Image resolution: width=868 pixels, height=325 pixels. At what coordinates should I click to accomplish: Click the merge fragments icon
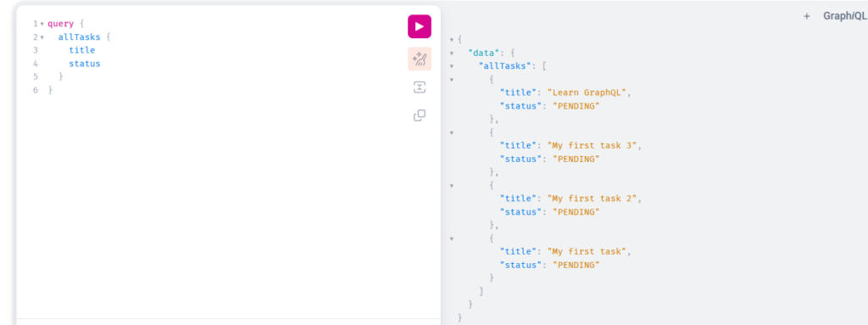tap(419, 87)
